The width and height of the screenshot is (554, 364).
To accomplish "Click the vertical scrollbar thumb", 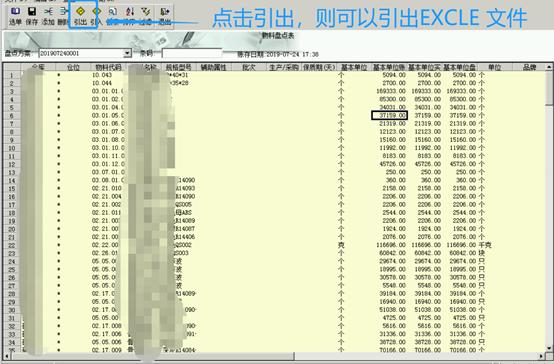I will [x=549, y=88].
